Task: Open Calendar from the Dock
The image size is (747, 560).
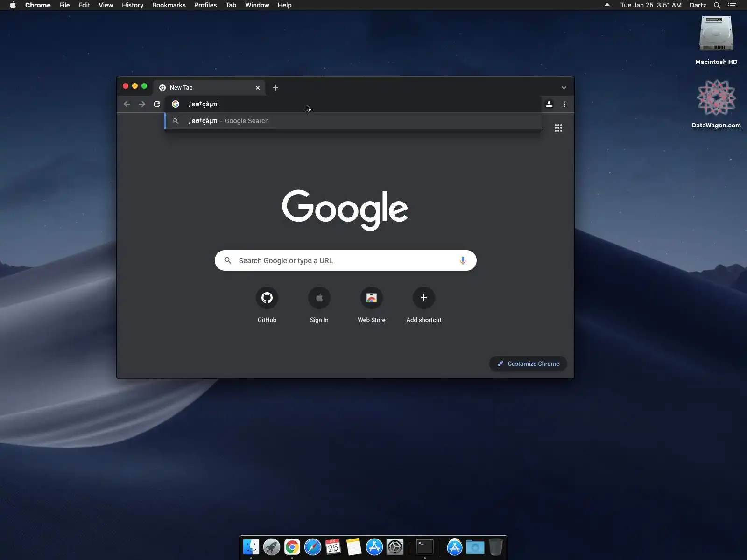Action: (x=333, y=547)
